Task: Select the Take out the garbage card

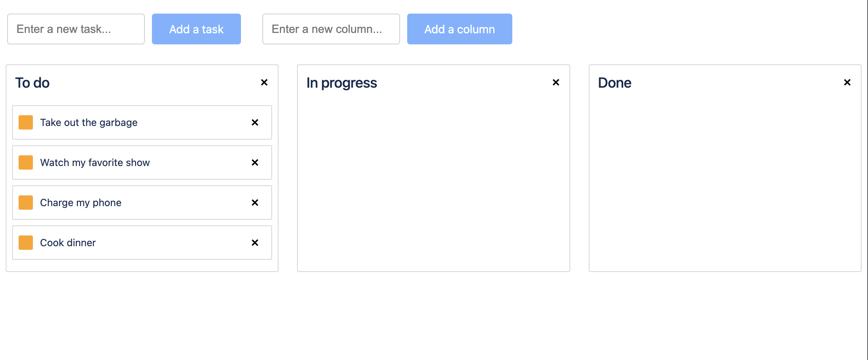Action: 142,122
